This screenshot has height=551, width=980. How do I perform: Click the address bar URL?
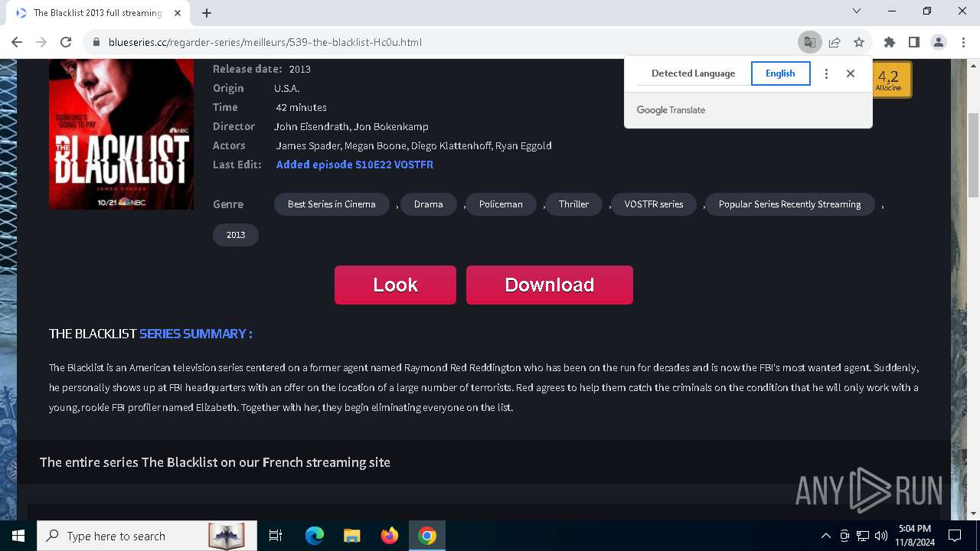pos(265,42)
